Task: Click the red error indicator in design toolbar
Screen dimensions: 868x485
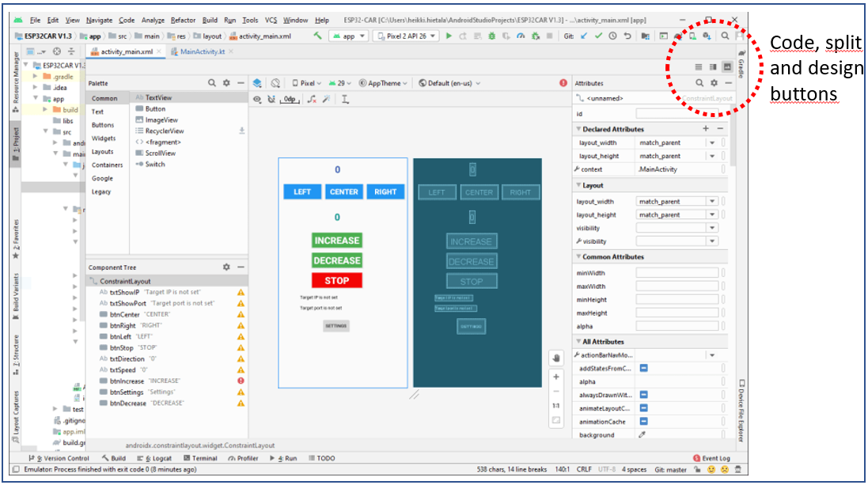Action: [x=563, y=83]
